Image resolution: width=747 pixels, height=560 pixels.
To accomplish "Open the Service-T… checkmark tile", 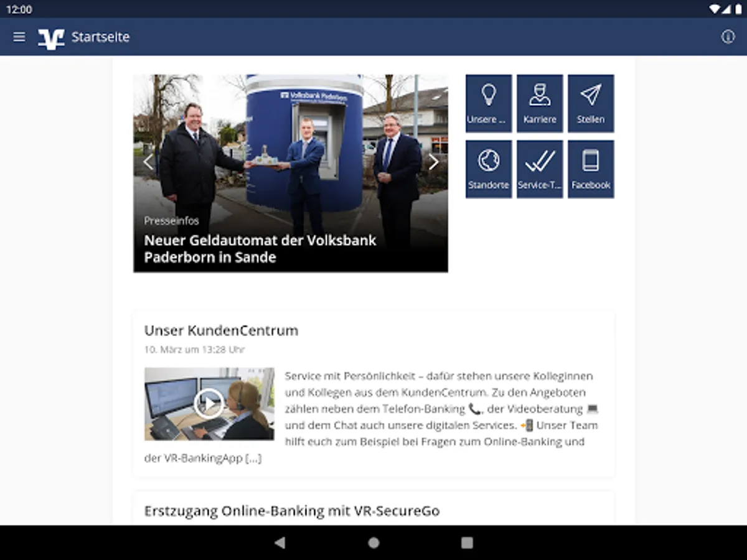I will [x=540, y=169].
